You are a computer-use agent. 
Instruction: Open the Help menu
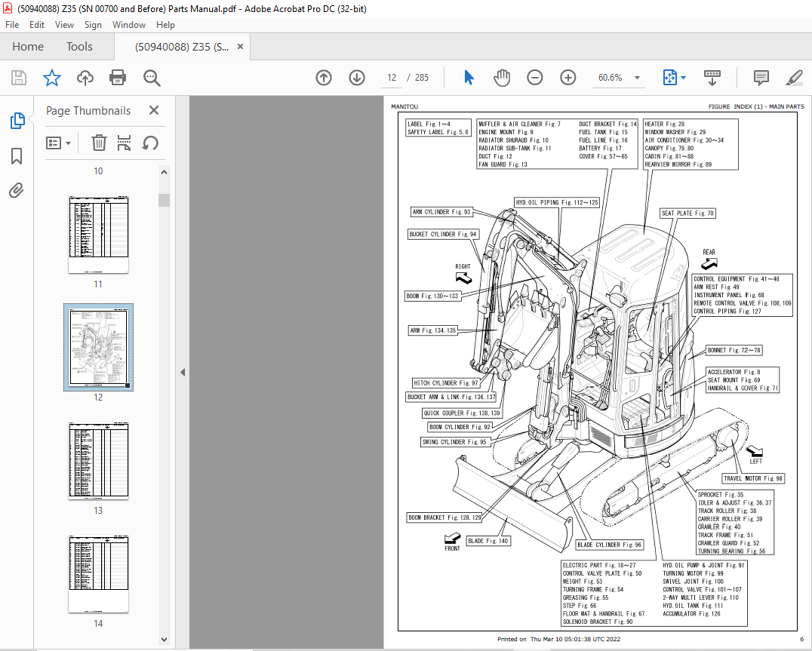click(165, 25)
